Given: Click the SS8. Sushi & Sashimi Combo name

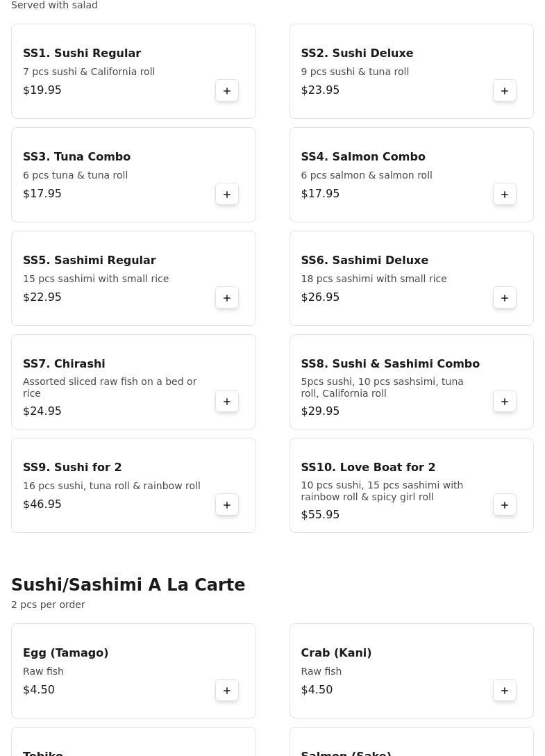Looking at the screenshot, I should [390, 364].
